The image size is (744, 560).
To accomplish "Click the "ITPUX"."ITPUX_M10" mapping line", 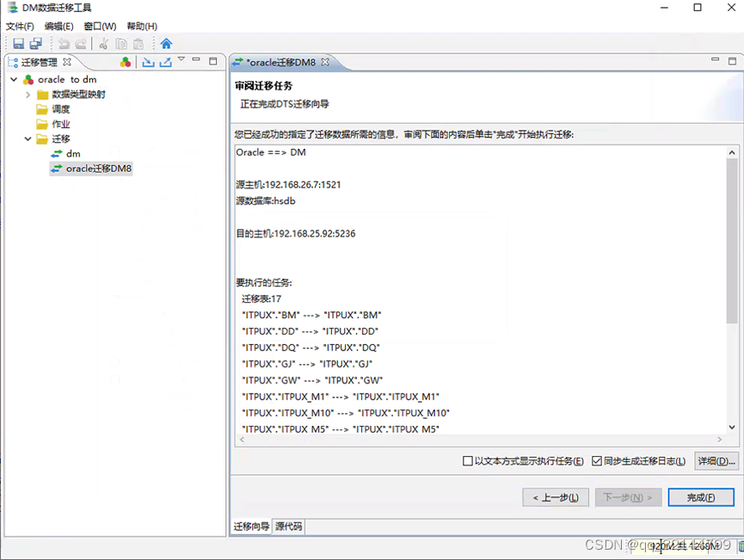I will click(x=346, y=413).
